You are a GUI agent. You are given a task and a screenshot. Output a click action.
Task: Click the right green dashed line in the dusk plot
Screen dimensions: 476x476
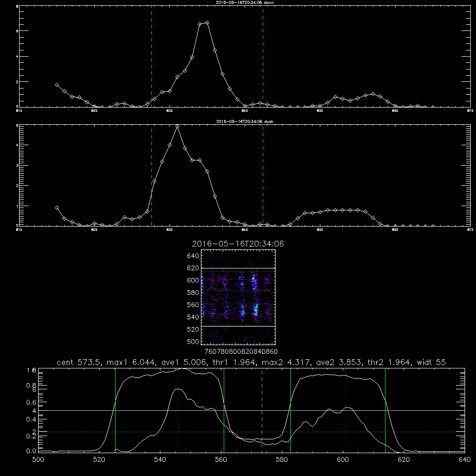coord(263,175)
